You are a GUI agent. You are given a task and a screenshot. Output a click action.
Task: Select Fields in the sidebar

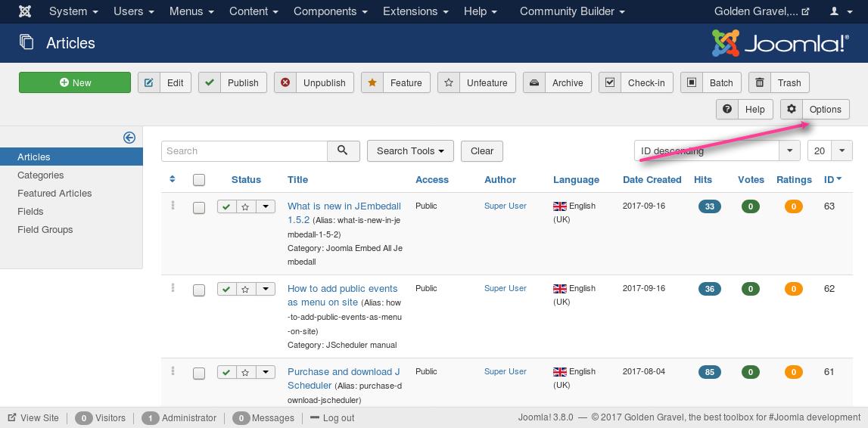[x=30, y=211]
